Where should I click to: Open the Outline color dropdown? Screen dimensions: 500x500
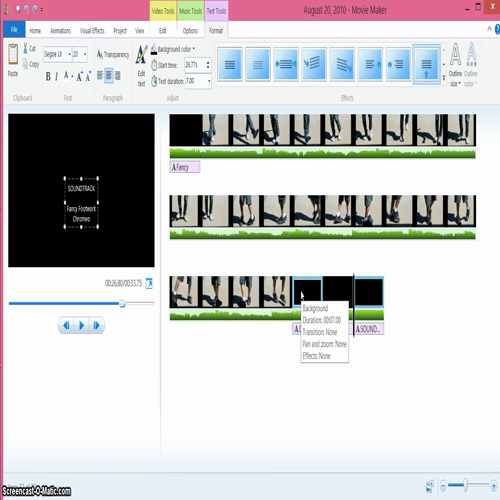tap(471, 64)
